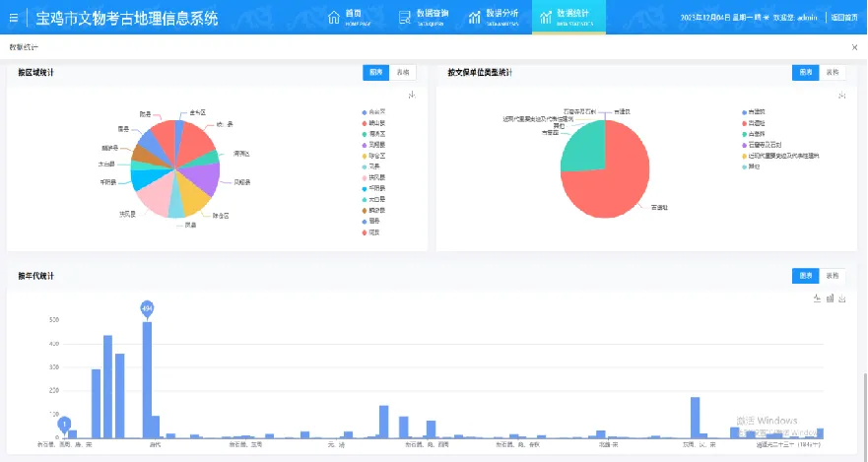Open the 数据分析 navigation tab
The width and height of the screenshot is (868, 462).
pyautogui.click(x=494, y=17)
